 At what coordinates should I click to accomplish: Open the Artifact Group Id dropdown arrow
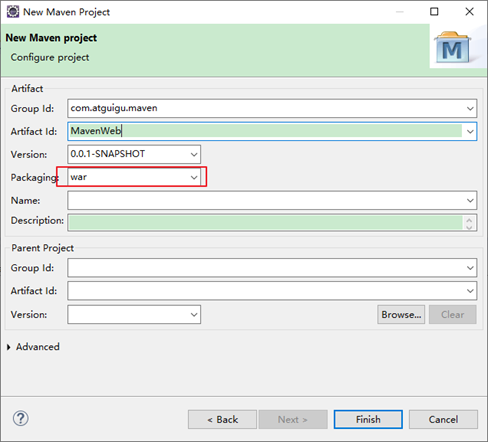point(470,108)
